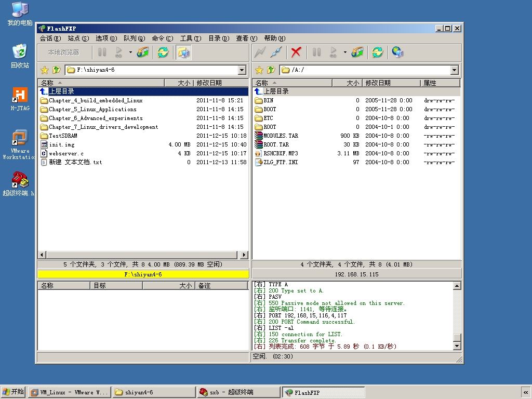
Task: Sort remote list by 大小 column header
Action: (x=347, y=83)
